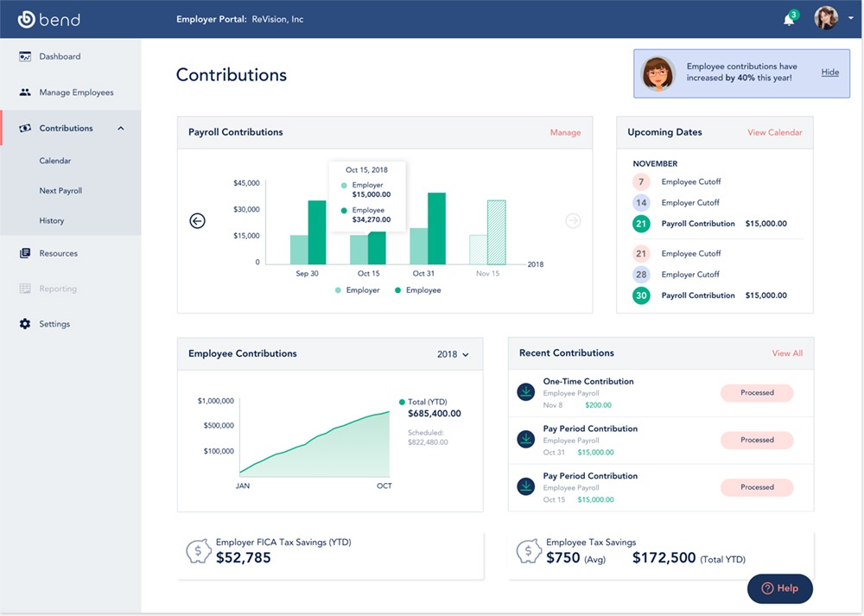Go to previous payroll period arrow
The width and height of the screenshot is (864, 616).
click(x=197, y=221)
